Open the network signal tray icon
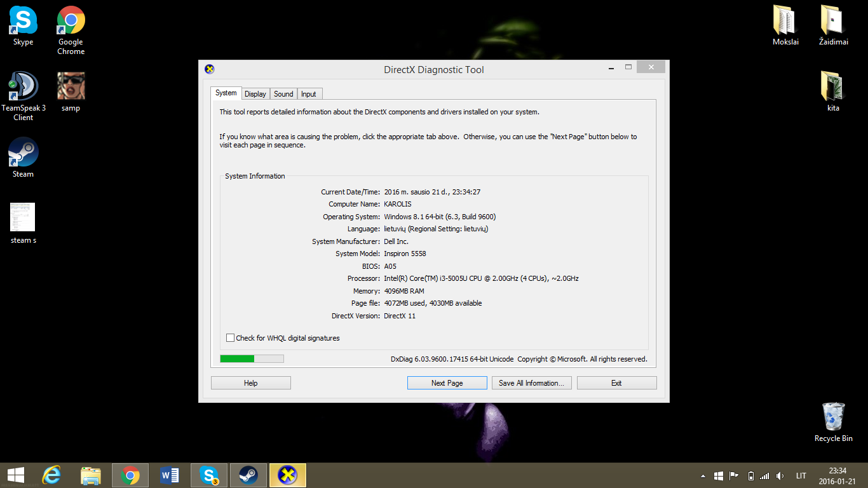This screenshot has width=868, height=488. pyautogui.click(x=764, y=476)
